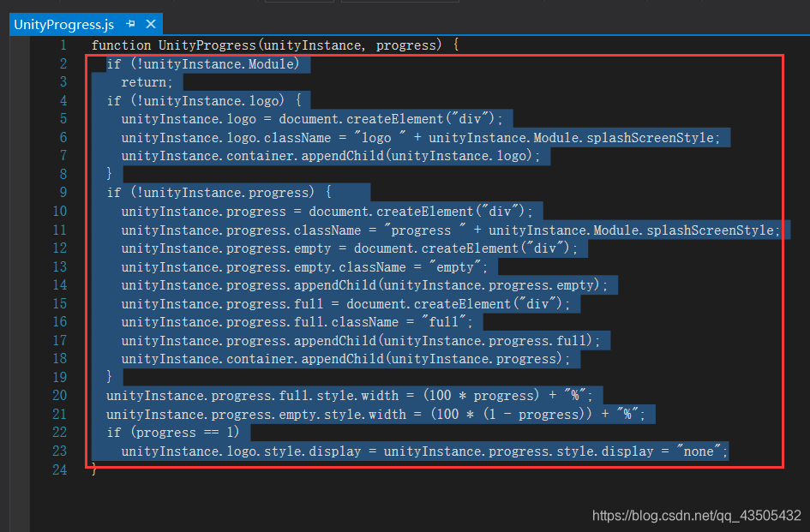
Task: Click the 'if (!unityInstance.progress) {' line
Action: pyautogui.click(x=219, y=193)
